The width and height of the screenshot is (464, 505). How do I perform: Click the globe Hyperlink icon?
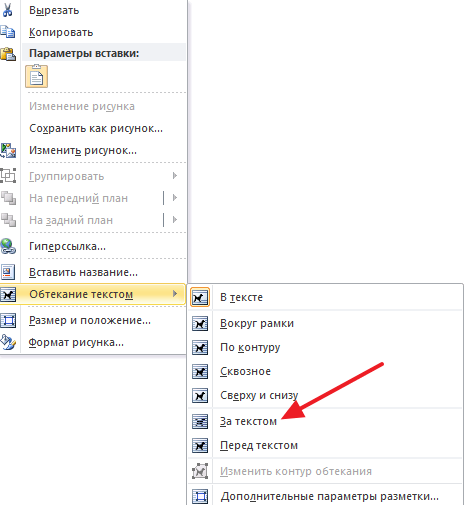(8, 246)
